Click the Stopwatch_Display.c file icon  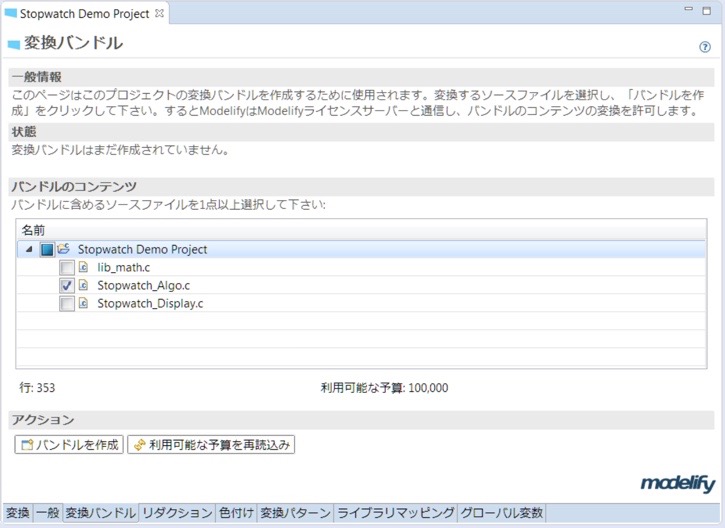[x=83, y=303]
